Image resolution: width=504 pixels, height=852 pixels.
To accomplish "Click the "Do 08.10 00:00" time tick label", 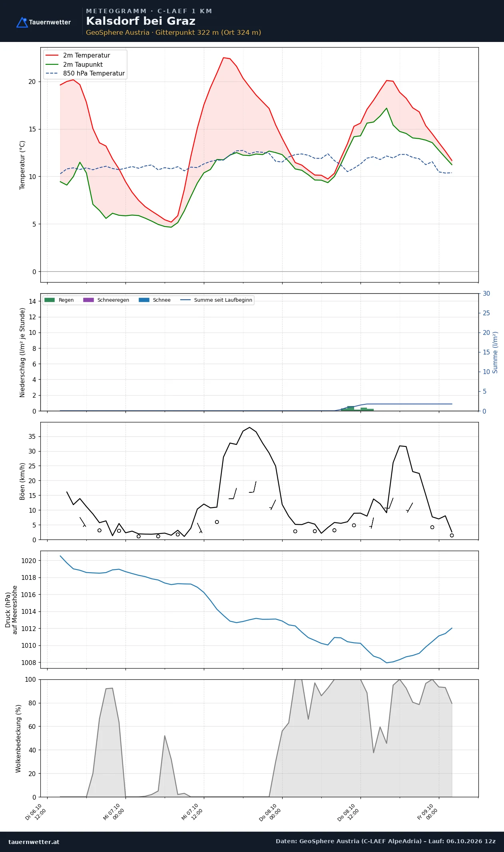I will [x=270, y=812].
